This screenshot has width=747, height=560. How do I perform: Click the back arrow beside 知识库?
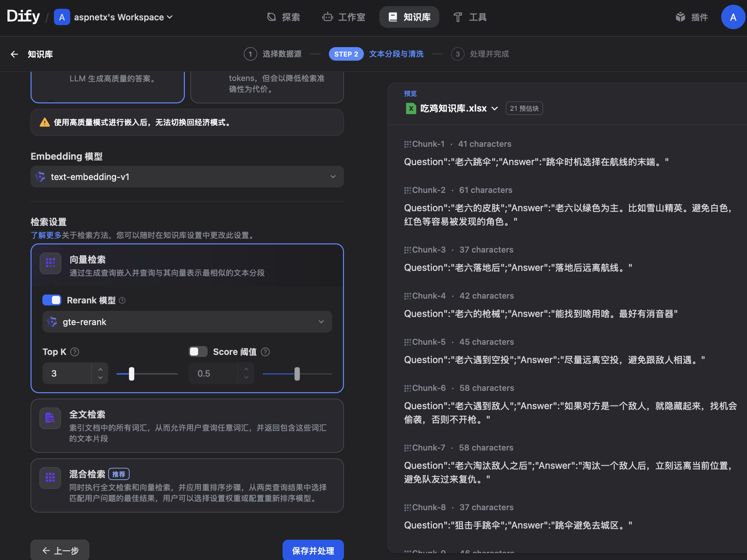[x=14, y=54]
